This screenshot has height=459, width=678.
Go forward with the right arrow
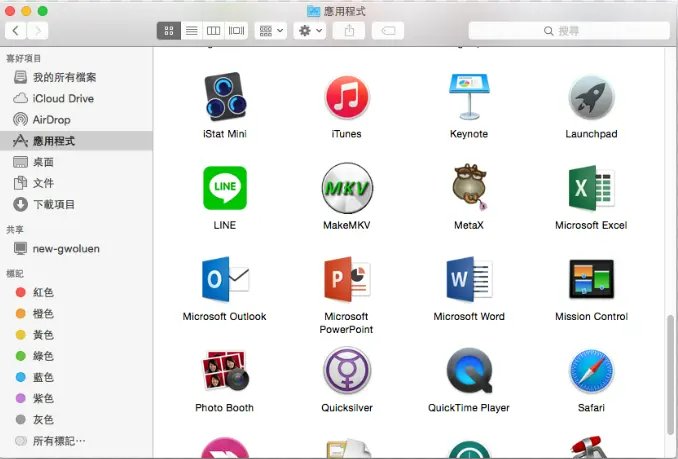(38, 31)
